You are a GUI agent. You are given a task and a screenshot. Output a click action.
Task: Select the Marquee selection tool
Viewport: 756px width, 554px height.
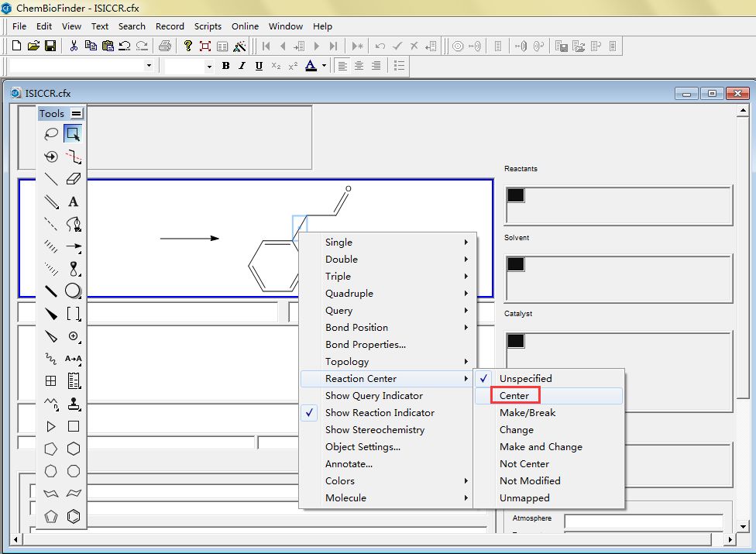(x=73, y=134)
